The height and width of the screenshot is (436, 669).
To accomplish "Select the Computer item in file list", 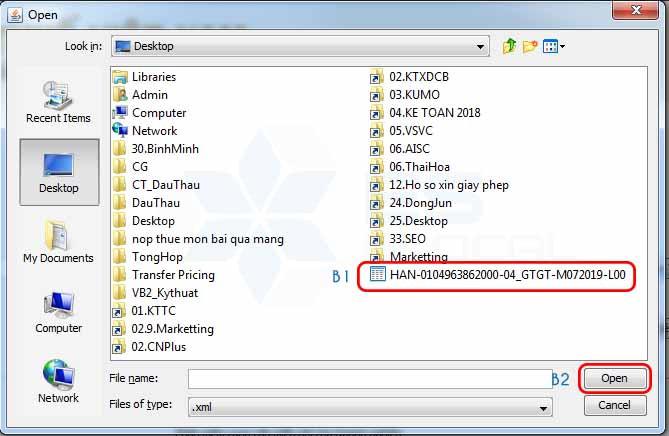I will tap(149, 113).
